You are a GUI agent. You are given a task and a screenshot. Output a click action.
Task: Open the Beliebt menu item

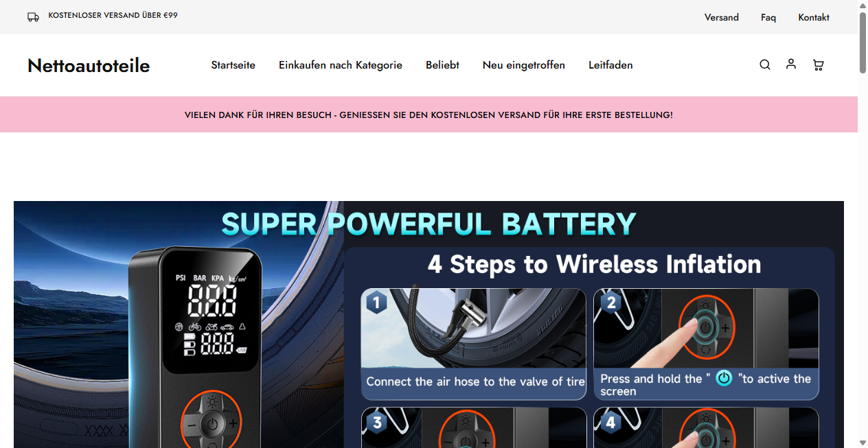click(x=442, y=65)
